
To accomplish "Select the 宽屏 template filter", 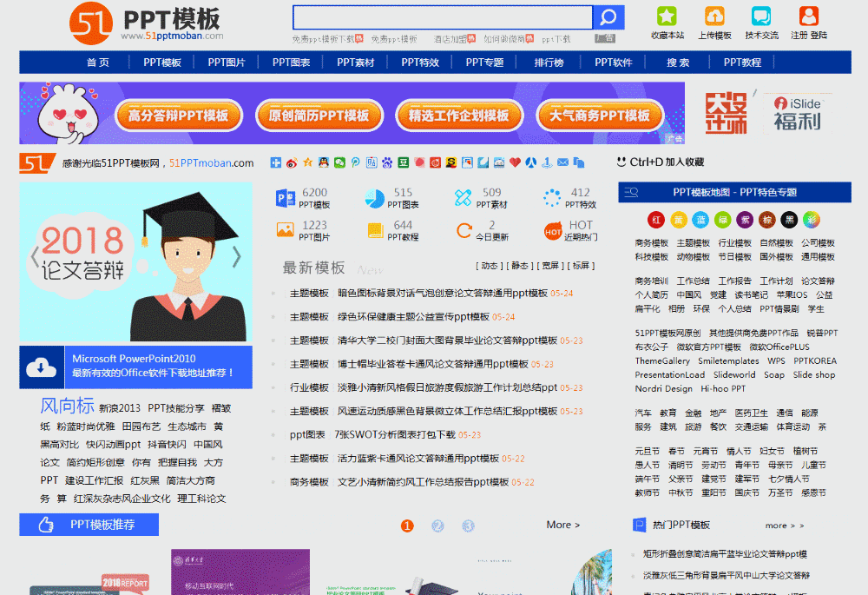I will pyautogui.click(x=549, y=266).
